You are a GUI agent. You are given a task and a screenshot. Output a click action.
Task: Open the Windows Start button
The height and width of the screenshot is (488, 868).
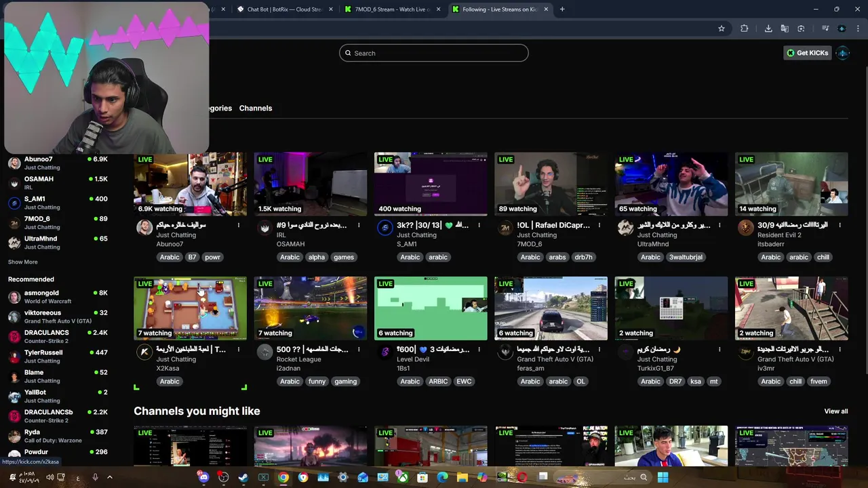click(x=663, y=477)
